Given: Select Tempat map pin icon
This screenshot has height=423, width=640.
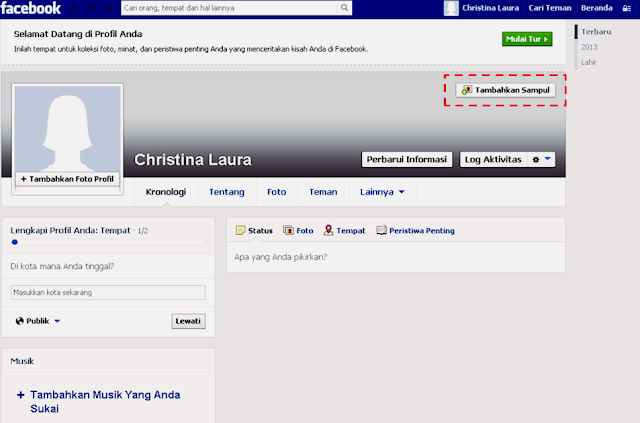Looking at the screenshot, I should click(x=328, y=230).
